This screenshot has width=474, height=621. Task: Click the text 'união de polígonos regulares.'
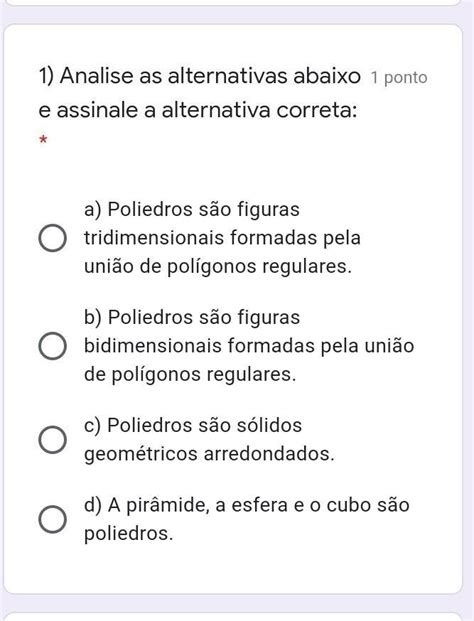click(218, 266)
